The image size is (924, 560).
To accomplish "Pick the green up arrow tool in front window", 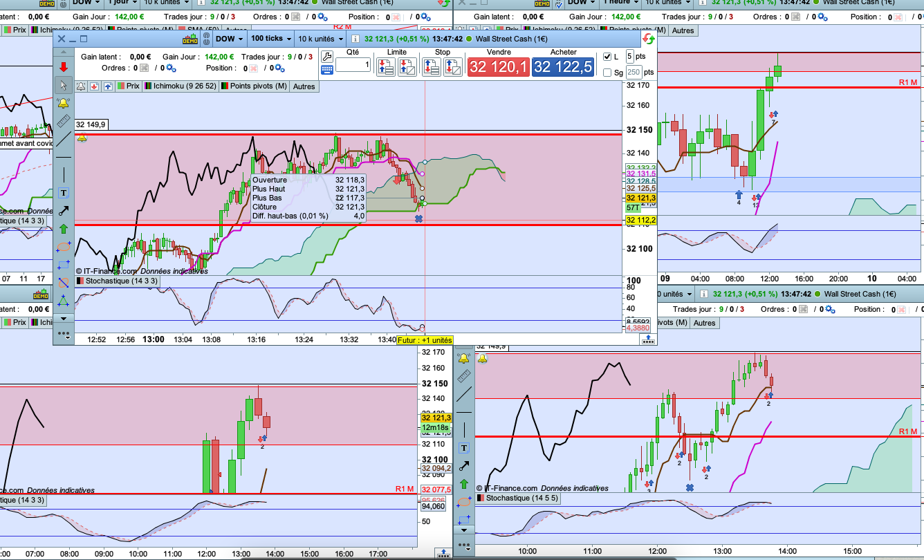I will [63, 229].
